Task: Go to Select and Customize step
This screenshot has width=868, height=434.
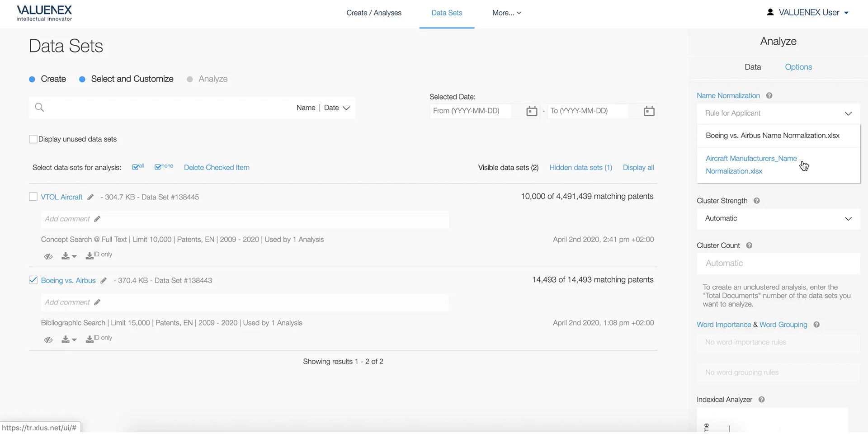Action: pyautogui.click(x=132, y=79)
